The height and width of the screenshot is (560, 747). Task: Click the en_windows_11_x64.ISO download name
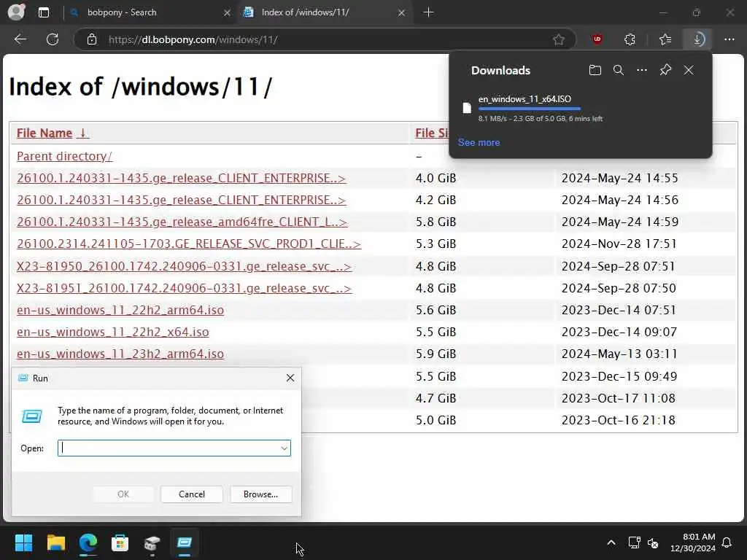coord(525,99)
